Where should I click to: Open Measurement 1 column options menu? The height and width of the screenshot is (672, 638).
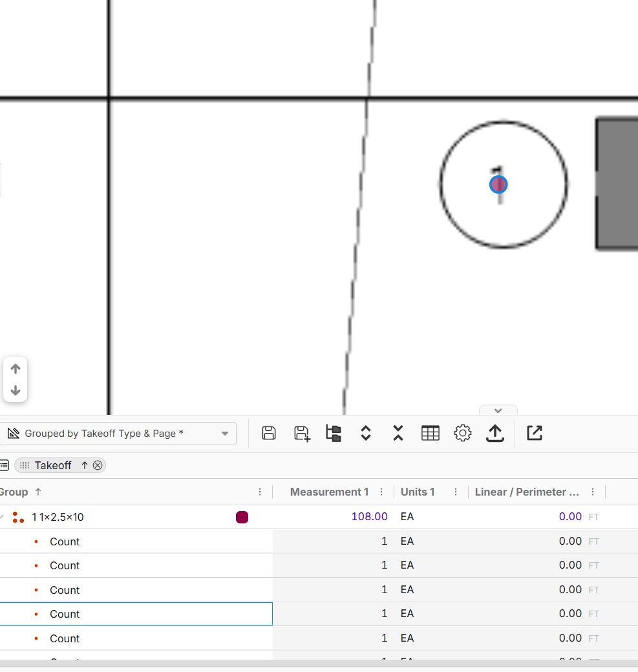381,492
